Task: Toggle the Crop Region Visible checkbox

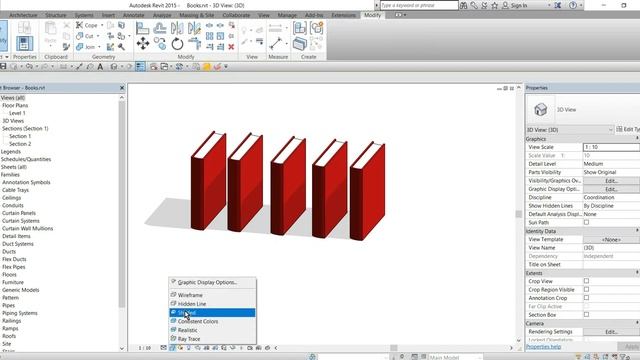Action: (x=586, y=289)
